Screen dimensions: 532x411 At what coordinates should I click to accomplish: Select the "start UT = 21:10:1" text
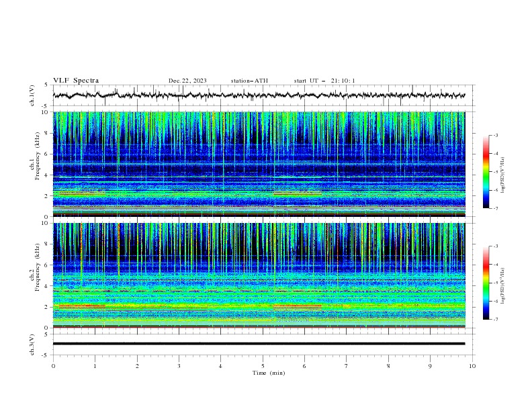pos(324,81)
